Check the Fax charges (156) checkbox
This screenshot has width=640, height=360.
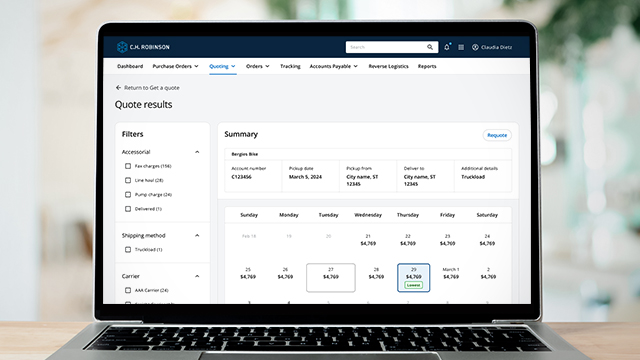point(128,166)
